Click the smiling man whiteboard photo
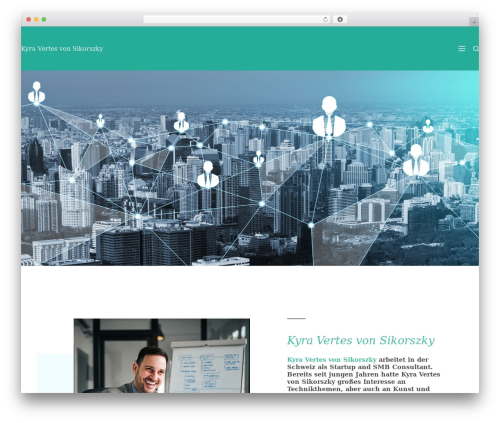500x423 pixels. point(162,356)
